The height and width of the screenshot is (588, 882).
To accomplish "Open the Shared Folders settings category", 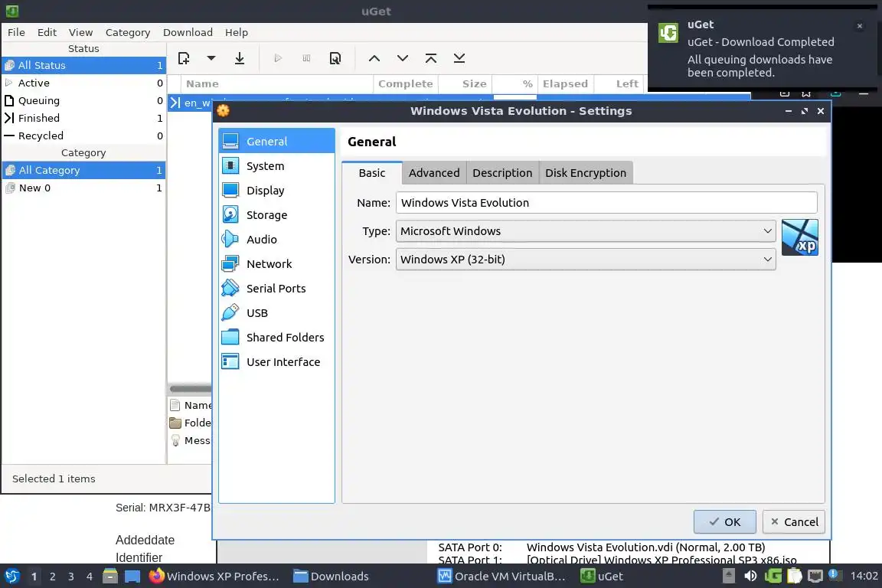I will pyautogui.click(x=276, y=337).
